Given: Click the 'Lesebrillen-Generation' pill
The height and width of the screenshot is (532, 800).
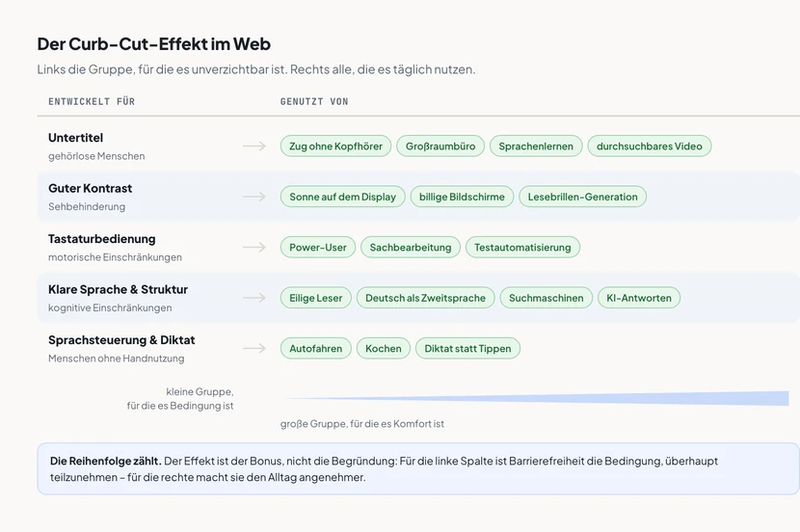Looking at the screenshot, I should pyautogui.click(x=583, y=197).
